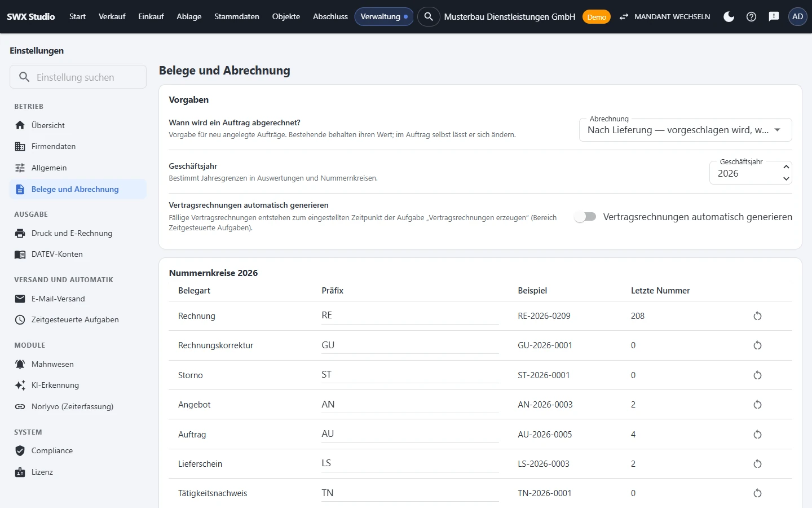
Task: Open Norlyvo (Zeiterfassung) settings
Action: click(x=78, y=407)
